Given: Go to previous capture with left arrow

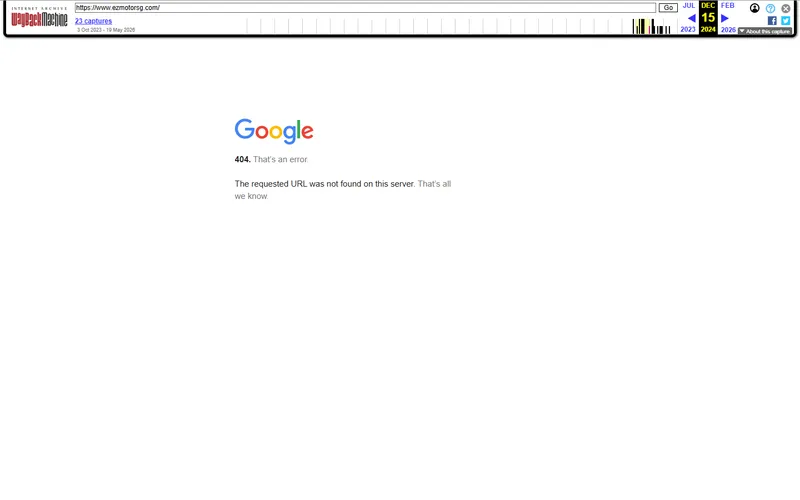Looking at the screenshot, I should [x=691, y=18].
